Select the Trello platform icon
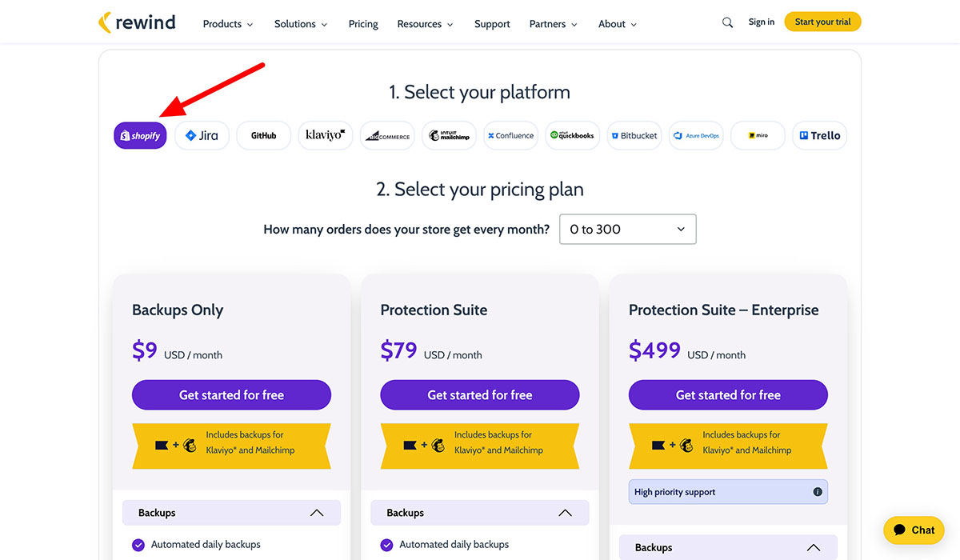 (x=819, y=135)
